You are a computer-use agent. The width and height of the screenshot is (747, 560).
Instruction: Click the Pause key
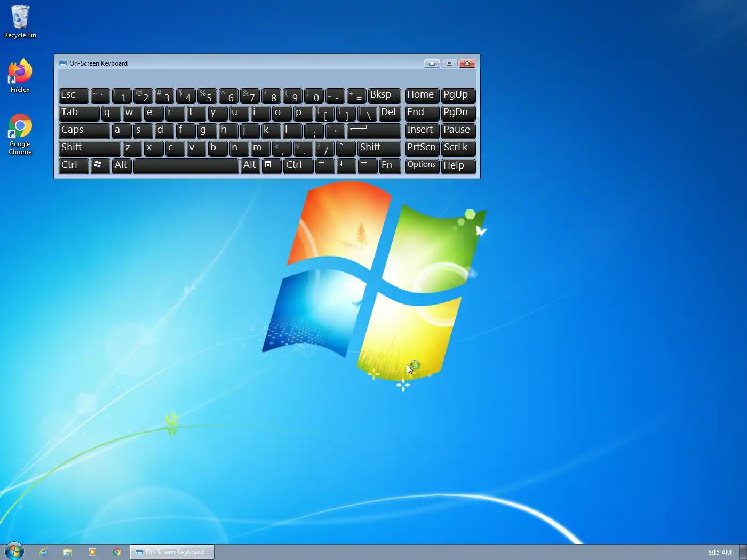coord(458,131)
